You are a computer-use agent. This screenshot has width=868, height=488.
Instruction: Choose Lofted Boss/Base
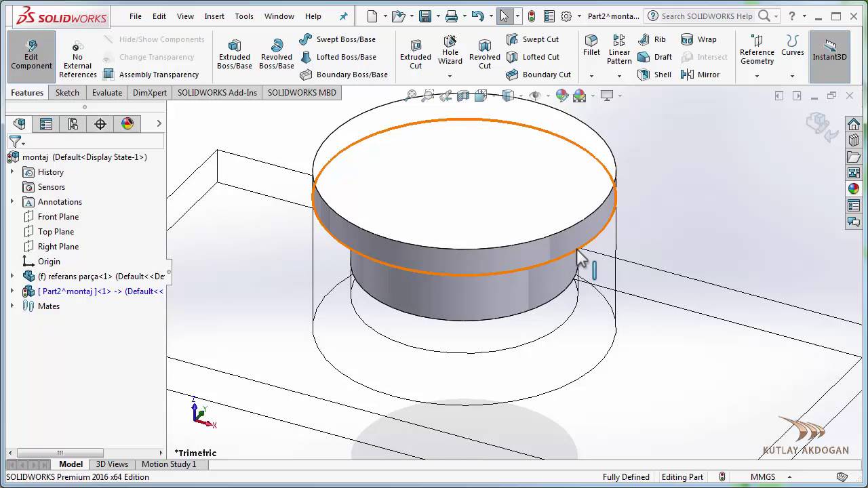click(x=338, y=57)
